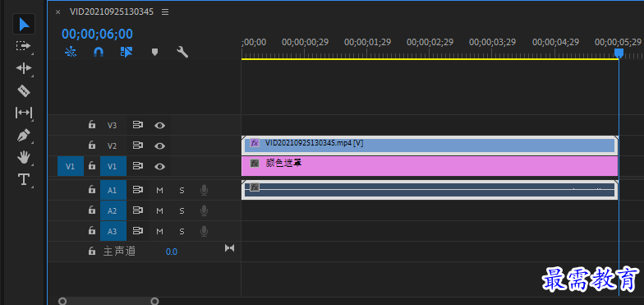Hide the V2 track output eye

point(159,146)
